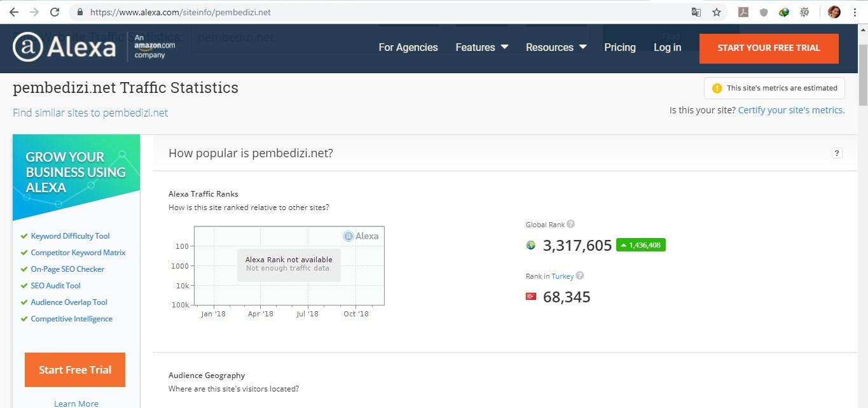The image size is (868, 408).
Task: Go back using browser back arrow
Action: tap(13, 12)
